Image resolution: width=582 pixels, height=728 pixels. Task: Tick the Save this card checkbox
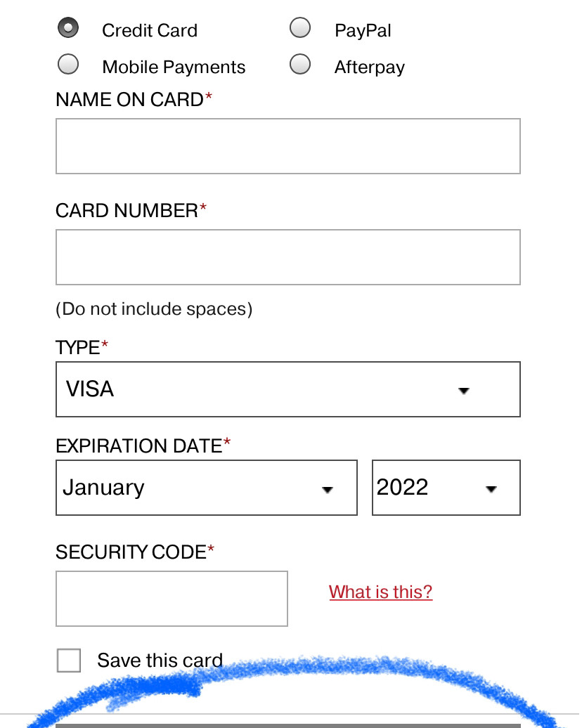tap(69, 661)
